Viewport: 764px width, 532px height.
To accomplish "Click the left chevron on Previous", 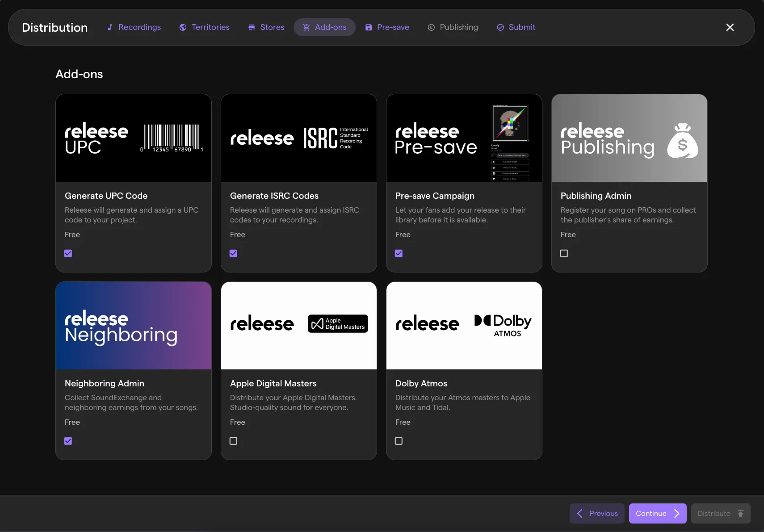I will 580,514.
